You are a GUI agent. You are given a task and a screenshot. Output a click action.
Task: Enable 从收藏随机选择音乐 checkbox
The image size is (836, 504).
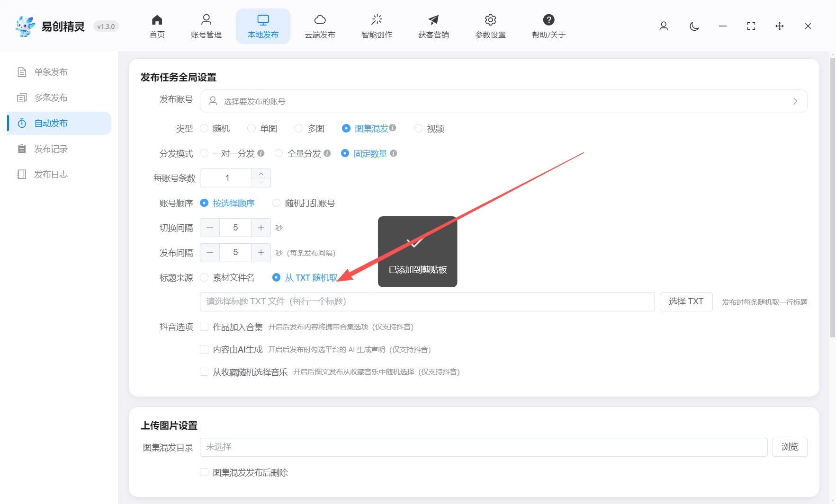pos(204,372)
